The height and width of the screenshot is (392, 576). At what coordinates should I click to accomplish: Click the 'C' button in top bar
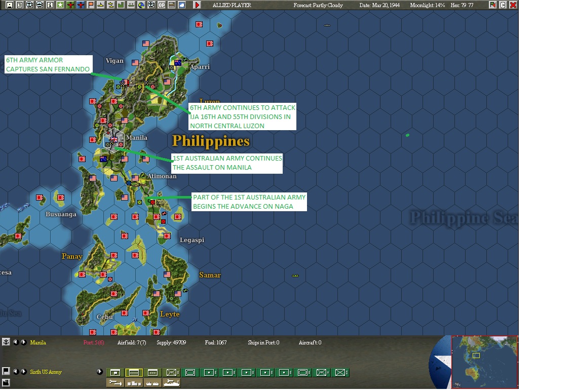coord(503,5)
